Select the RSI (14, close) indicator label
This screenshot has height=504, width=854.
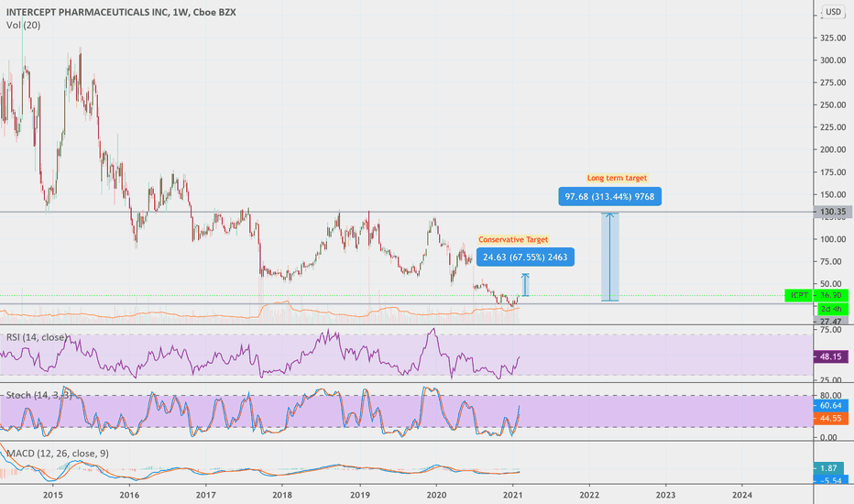[x=37, y=337]
